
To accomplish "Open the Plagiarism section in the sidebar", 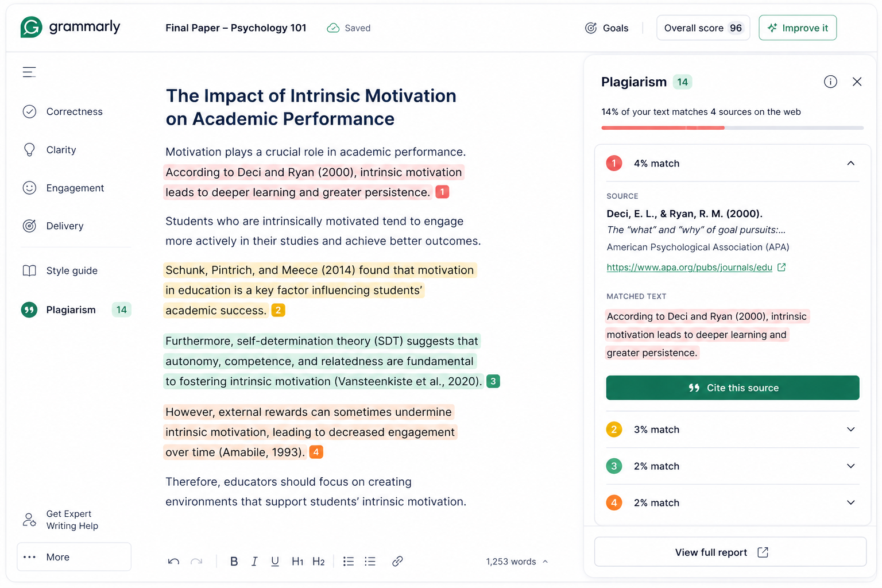I will (x=71, y=310).
